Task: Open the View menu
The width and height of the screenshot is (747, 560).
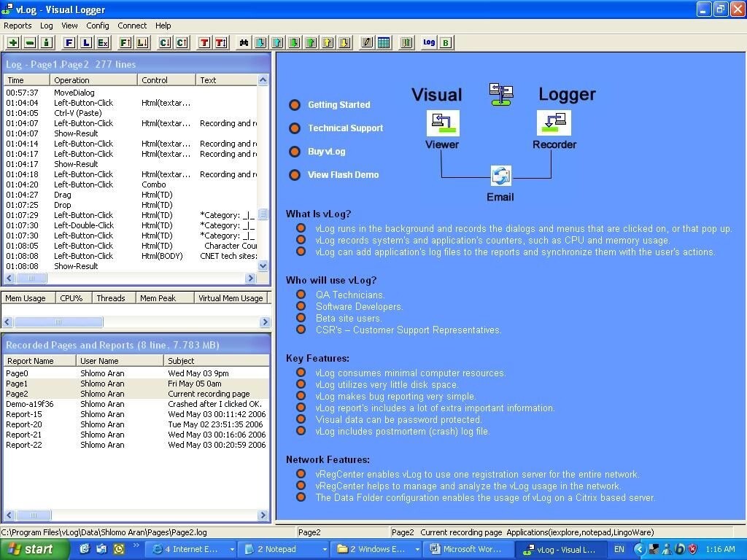Action: click(69, 26)
